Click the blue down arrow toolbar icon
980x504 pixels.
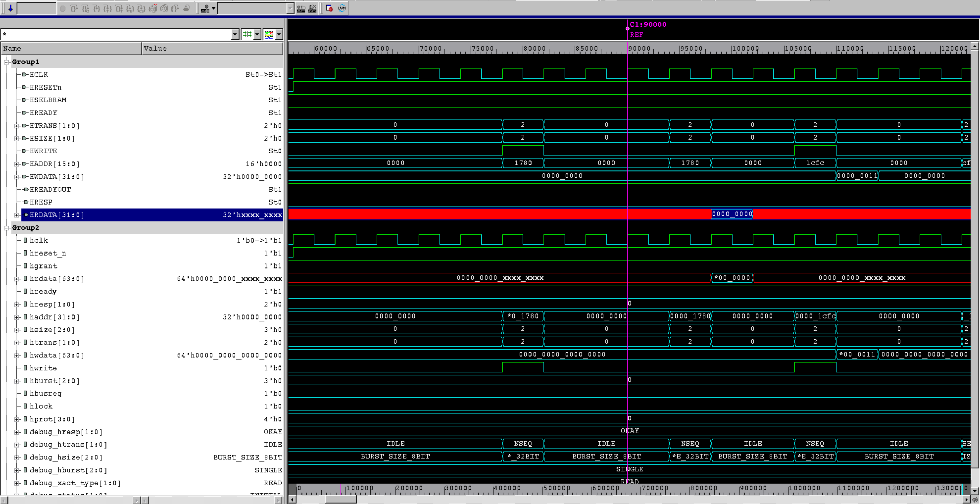10,8
